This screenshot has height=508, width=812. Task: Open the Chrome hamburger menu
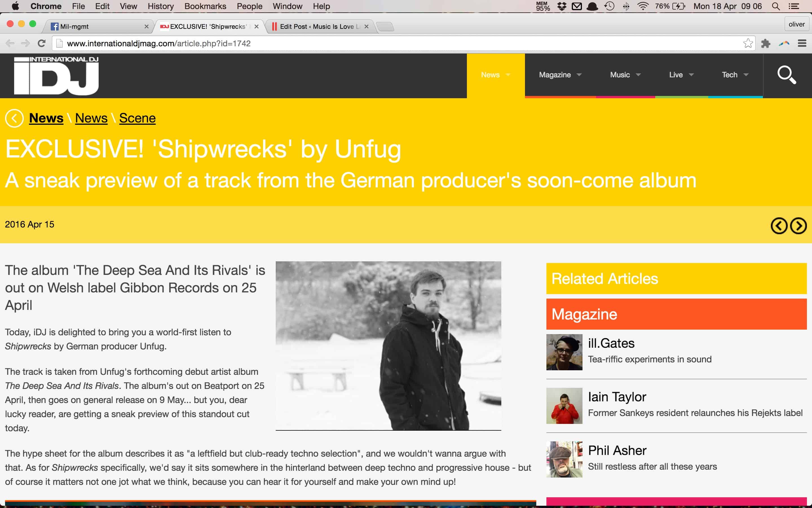click(802, 43)
